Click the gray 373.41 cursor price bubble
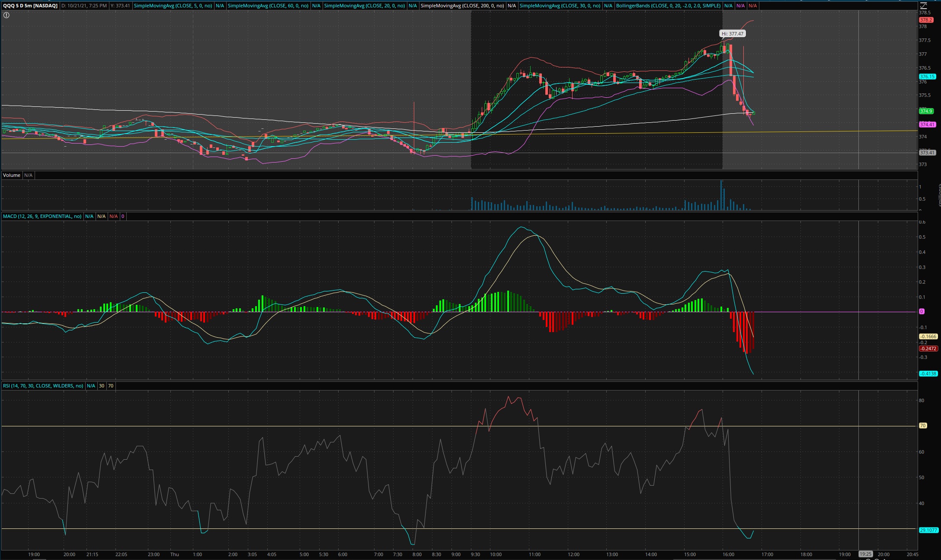 coord(928,153)
